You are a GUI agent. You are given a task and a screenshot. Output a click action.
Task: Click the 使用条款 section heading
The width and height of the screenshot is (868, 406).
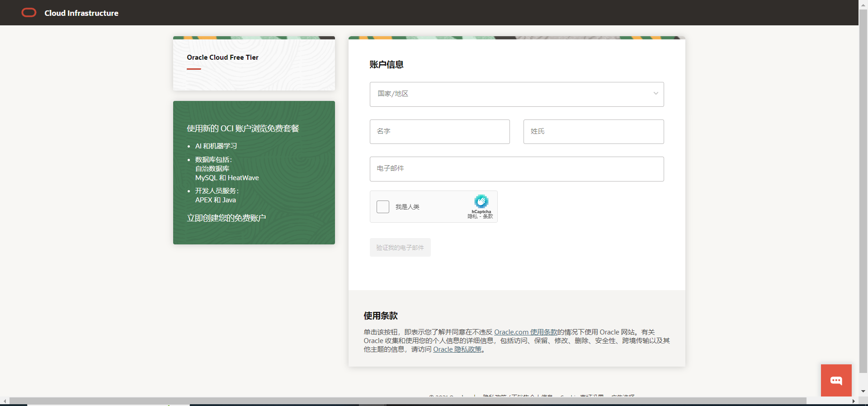(381, 315)
